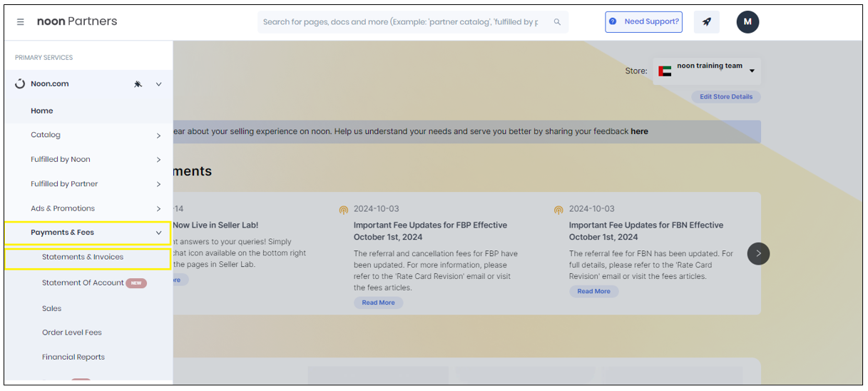The height and width of the screenshot is (391, 868).
Task: Expand the Fulfilled by Noon chevron
Action: 158,160
